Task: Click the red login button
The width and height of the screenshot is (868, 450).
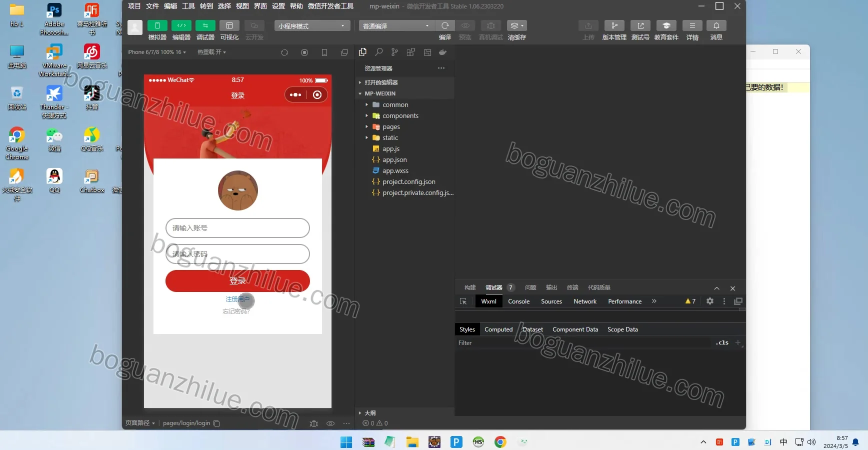Action: tap(237, 281)
